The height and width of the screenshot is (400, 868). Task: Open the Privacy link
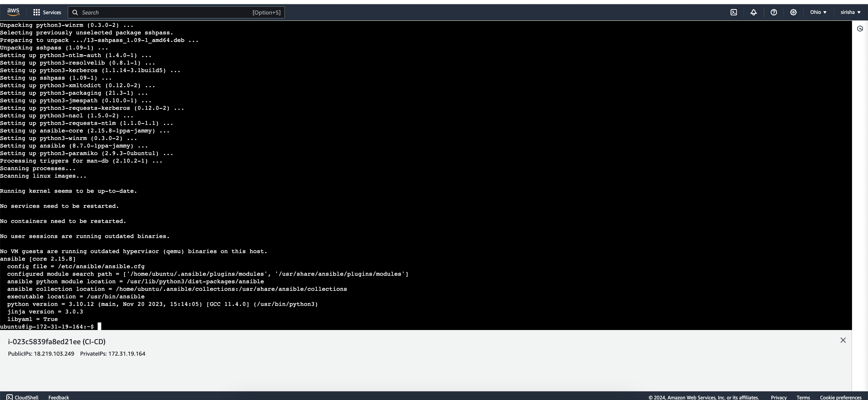778,397
